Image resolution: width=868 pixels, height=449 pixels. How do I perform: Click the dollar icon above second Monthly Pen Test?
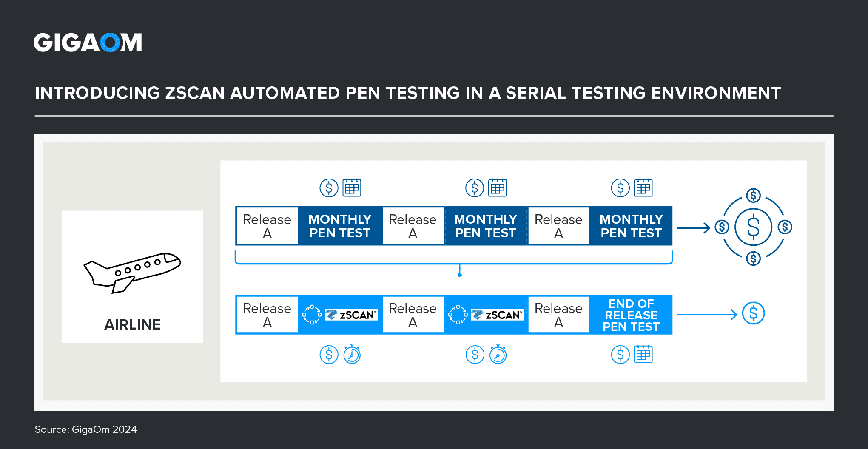coord(475,188)
